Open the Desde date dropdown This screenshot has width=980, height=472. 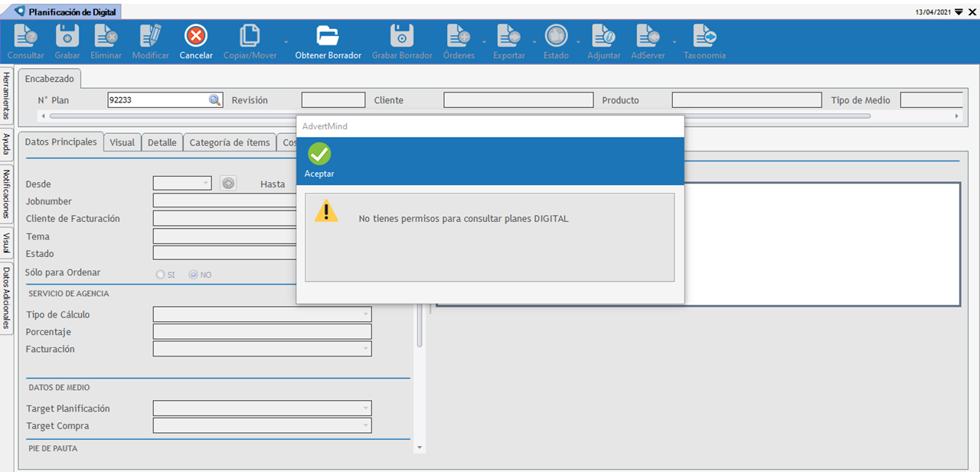205,184
